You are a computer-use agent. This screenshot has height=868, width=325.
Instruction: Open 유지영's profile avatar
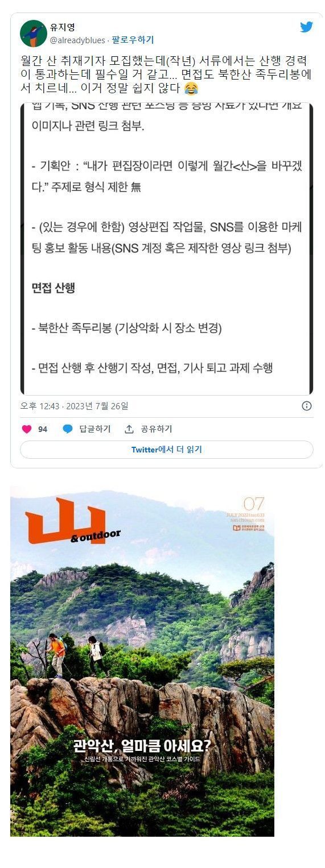(x=34, y=33)
